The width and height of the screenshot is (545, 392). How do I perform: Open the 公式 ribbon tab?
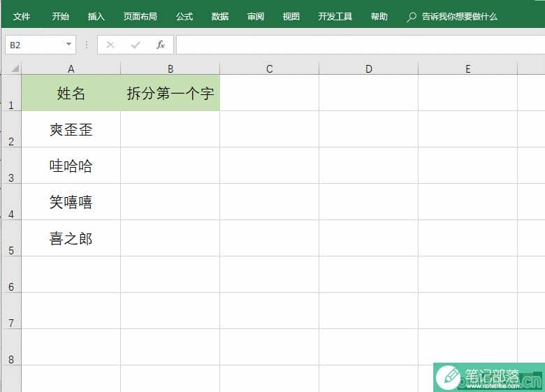coord(184,16)
